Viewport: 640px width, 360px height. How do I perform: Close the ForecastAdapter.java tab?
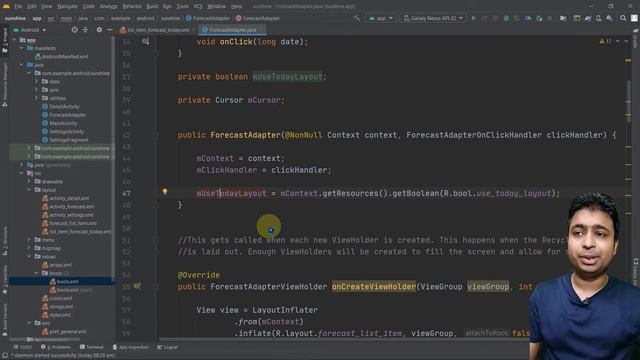[x=262, y=30]
